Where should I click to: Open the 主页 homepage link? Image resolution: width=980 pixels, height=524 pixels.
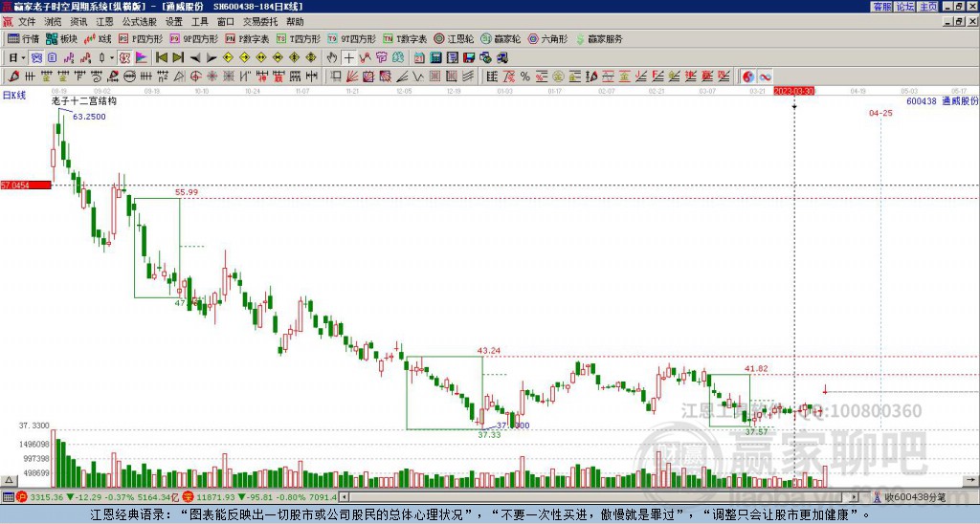pos(928,7)
